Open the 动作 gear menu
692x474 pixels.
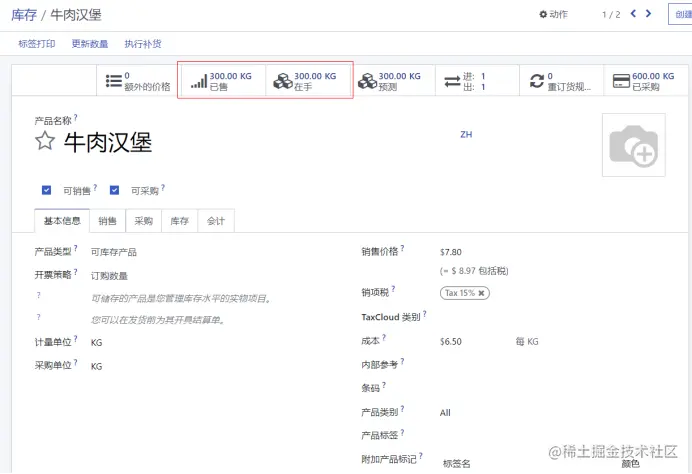[553, 15]
